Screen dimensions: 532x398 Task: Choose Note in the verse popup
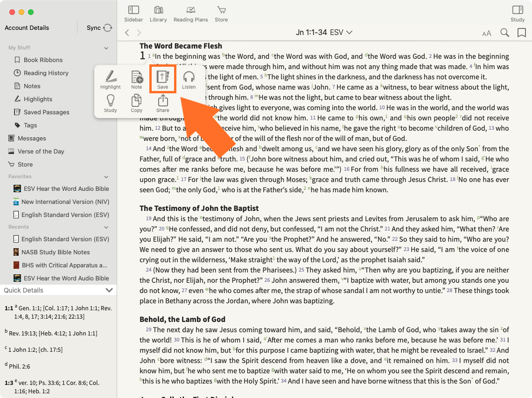137,80
